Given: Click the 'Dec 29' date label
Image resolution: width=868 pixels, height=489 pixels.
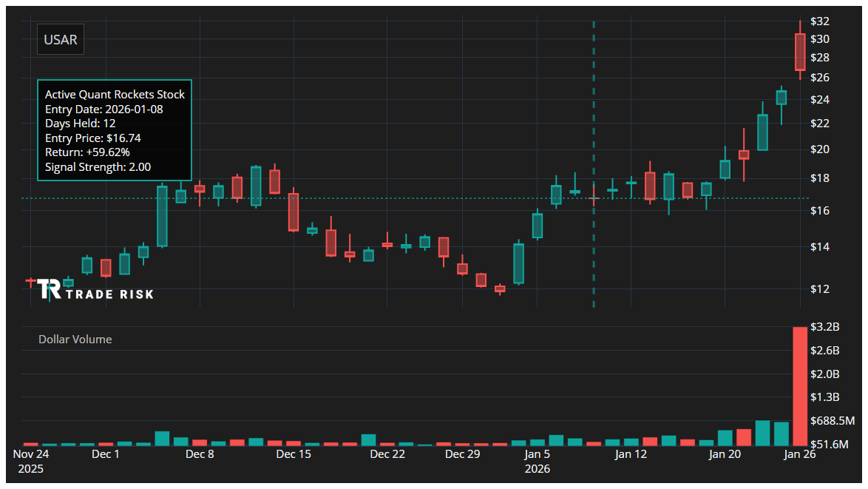Looking at the screenshot, I should point(463,454).
